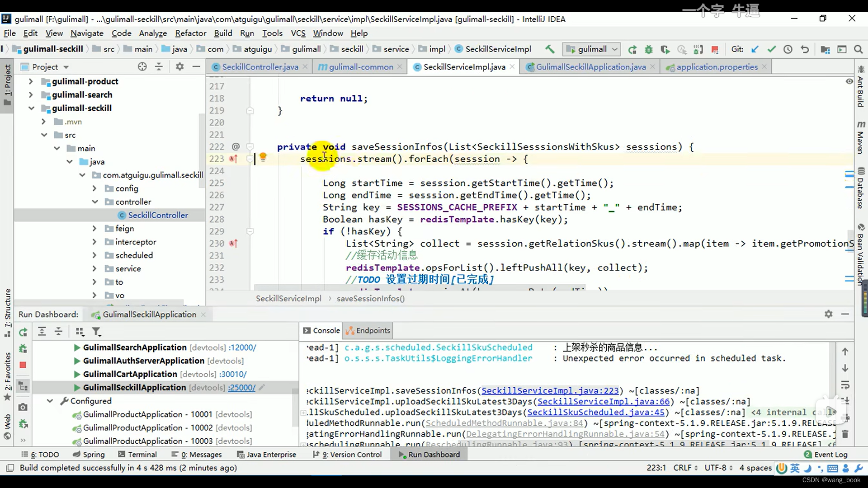Toggle soft-wrap in console
The height and width of the screenshot is (488, 868).
845,385
